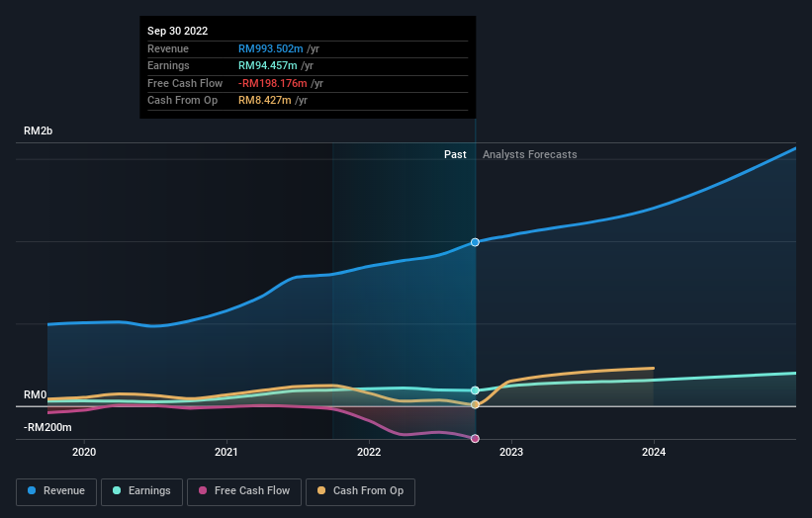Click the Free Cash Flow pink data point marker
Screen dimensions: 812x518
[475, 438]
